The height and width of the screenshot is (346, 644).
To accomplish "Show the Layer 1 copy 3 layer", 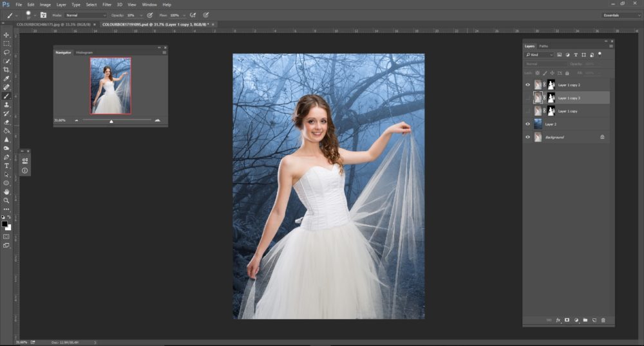I will pos(528,98).
